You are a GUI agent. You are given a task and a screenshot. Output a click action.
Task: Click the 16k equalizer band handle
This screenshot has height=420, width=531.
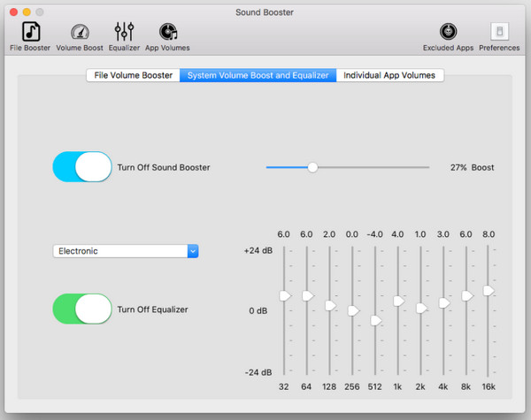(x=489, y=290)
